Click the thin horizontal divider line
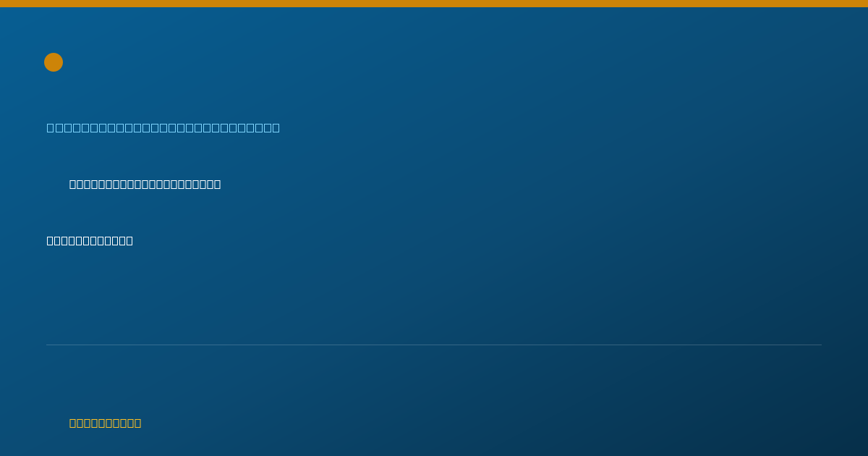Image resolution: width=868 pixels, height=456 pixels. coord(434,345)
